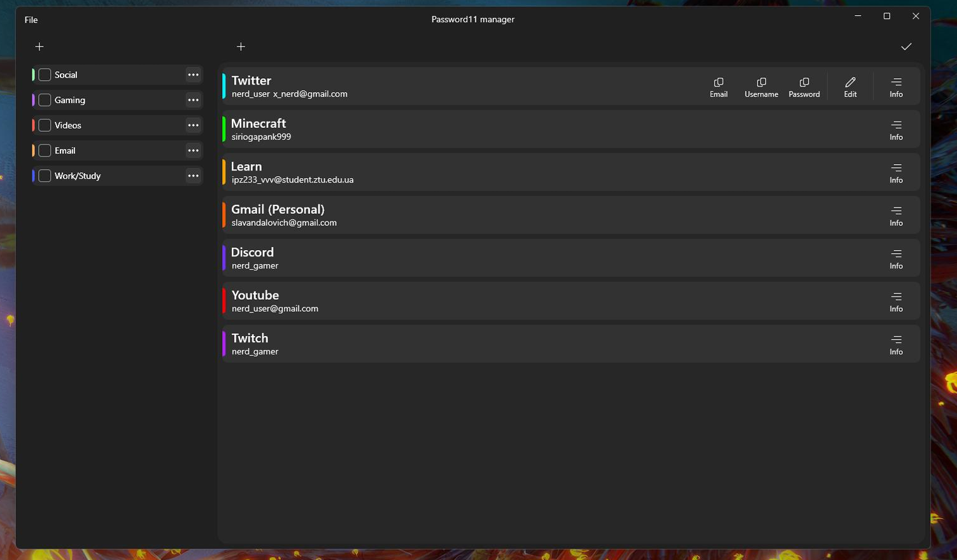Screen dimensions: 957x560
Task: Check the Social category checkbox
Action: [x=45, y=74]
